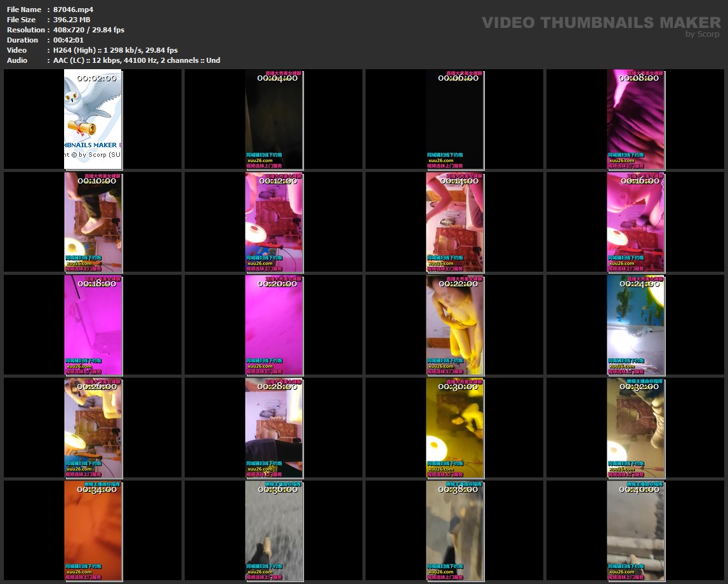Click the Resolution 408x720 value
728x584 pixels.
[x=89, y=30]
